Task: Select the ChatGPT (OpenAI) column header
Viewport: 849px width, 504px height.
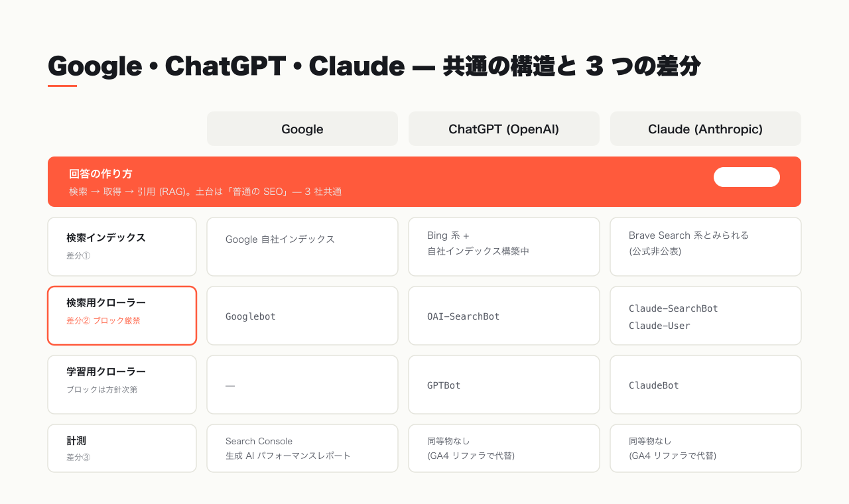Action: pyautogui.click(x=504, y=129)
